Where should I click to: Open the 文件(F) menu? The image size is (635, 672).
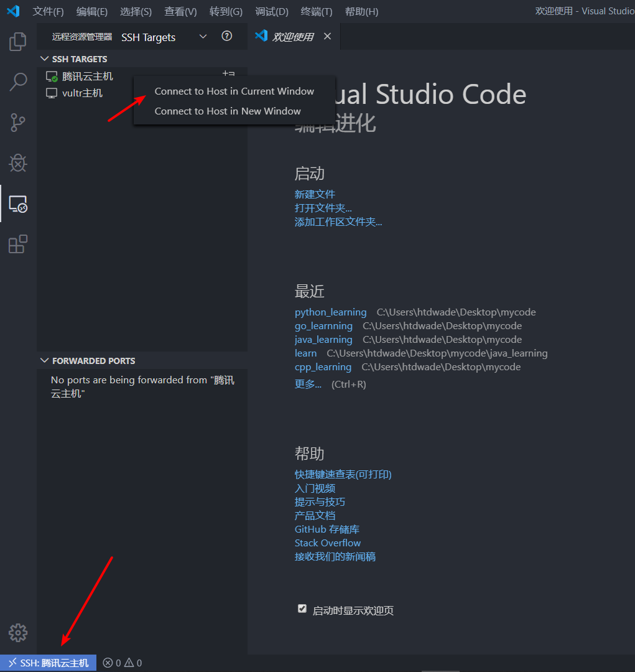pos(48,12)
